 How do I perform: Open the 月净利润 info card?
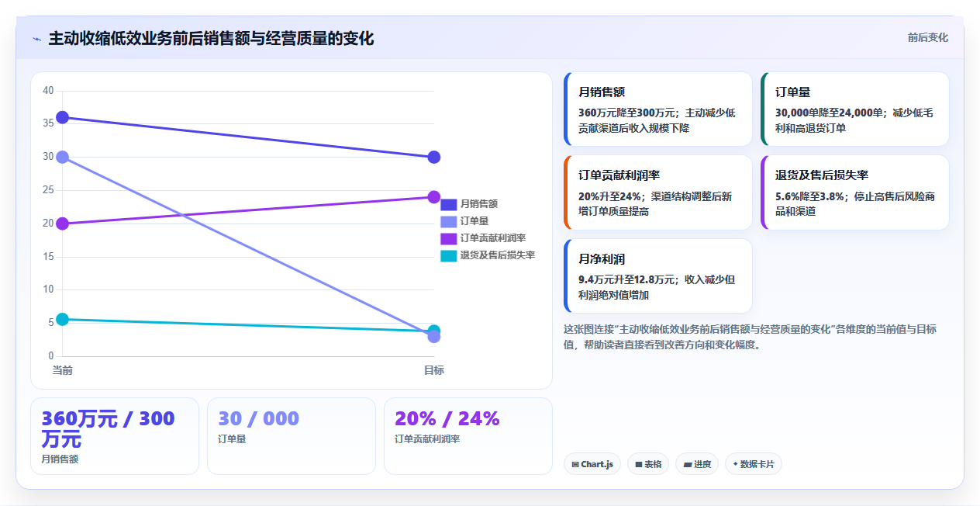point(658,276)
